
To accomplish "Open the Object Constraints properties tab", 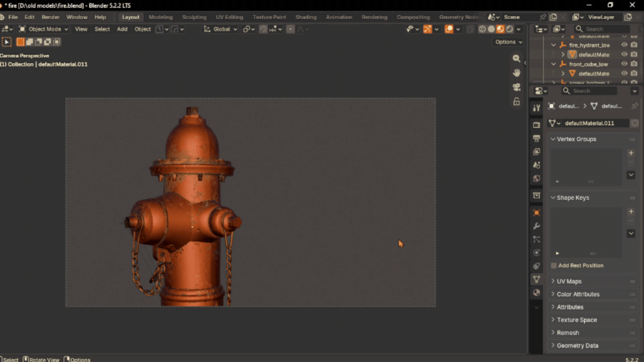I will tap(537, 266).
